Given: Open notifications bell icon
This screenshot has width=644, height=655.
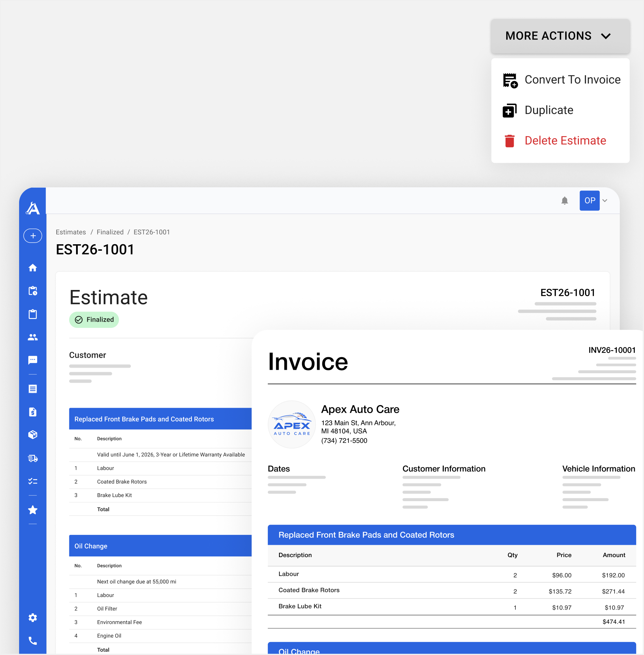Looking at the screenshot, I should [x=565, y=201].
